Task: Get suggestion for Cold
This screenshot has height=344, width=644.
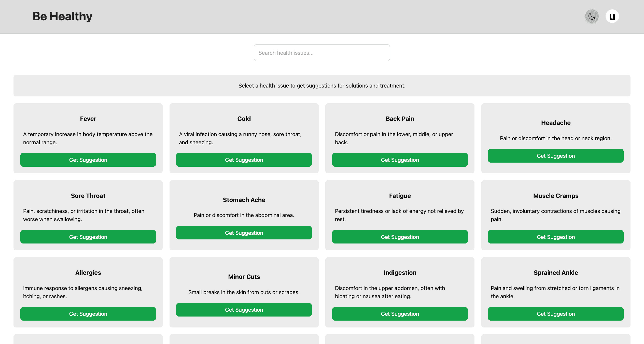Action: pyautogui.click(x=244, y=160)
